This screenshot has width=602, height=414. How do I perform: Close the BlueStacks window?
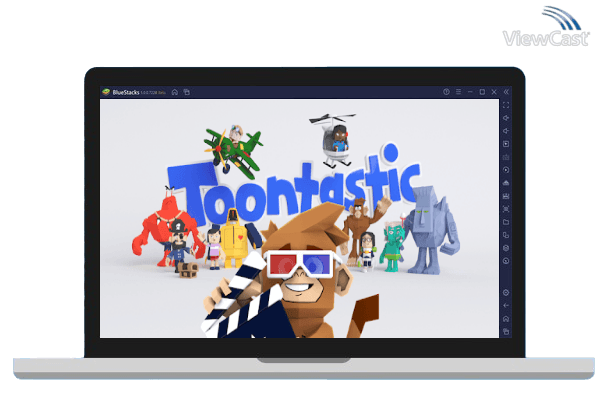click(x=494, y=92)
